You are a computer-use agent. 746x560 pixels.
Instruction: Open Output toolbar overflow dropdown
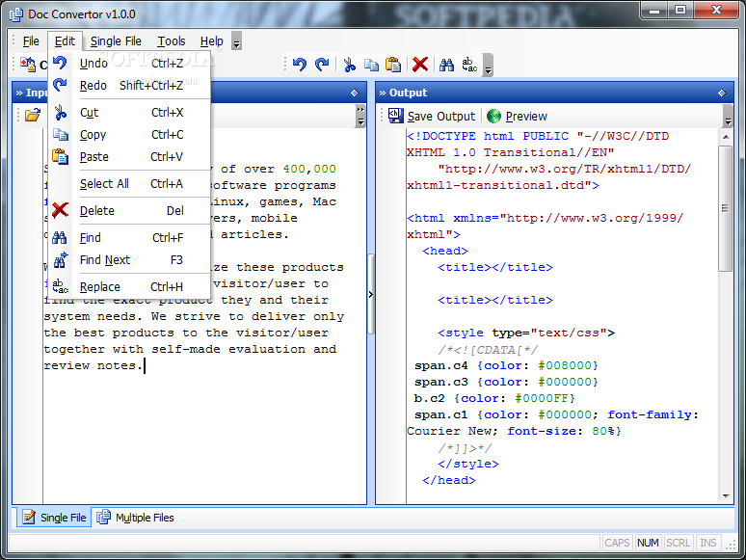click(x=728, y=116)
